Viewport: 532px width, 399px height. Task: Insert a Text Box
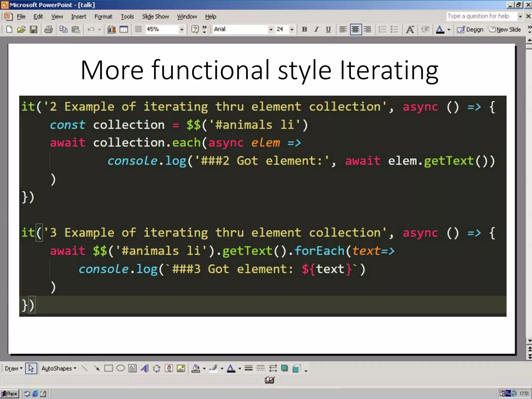tap(132, 368)
